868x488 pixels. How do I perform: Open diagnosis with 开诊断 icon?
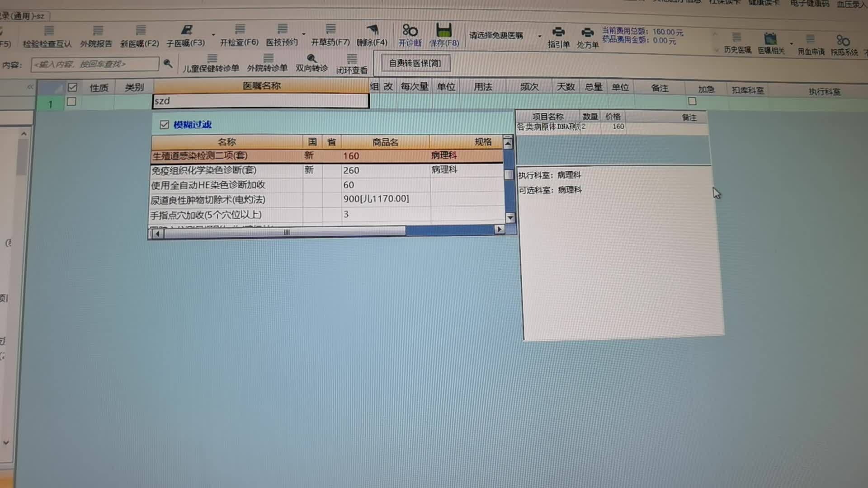point(410,36)
